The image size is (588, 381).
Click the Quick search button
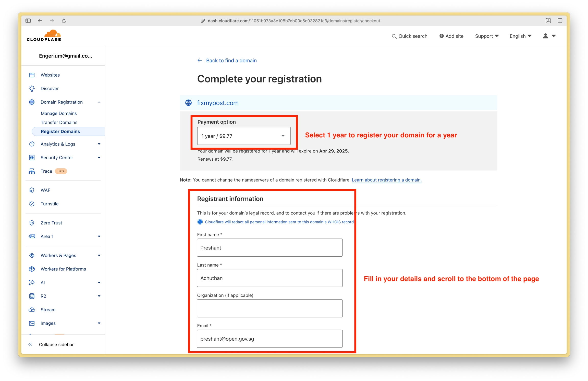pyautogui.click(x=410, y=36)
